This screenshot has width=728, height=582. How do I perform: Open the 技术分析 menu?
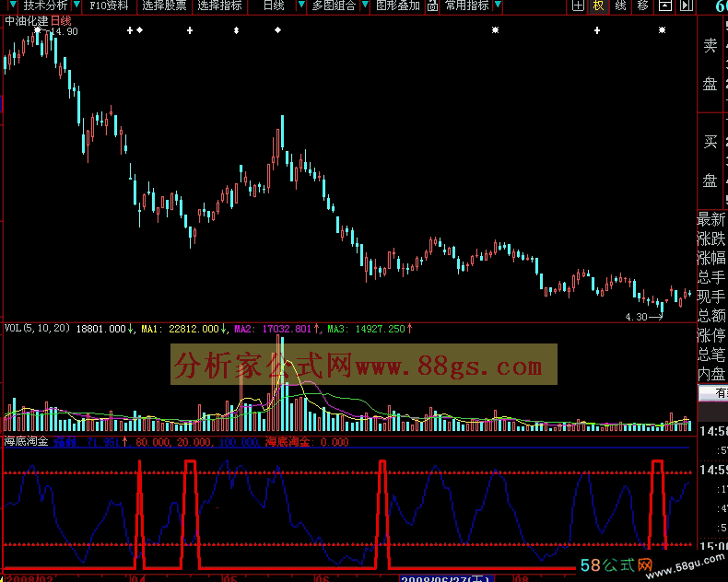click(45, 6)
